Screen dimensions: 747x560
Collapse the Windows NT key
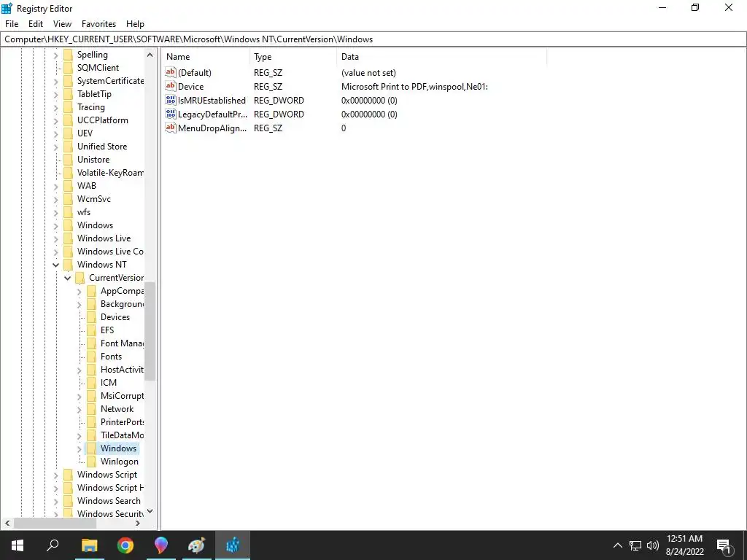tap(55, 265)
